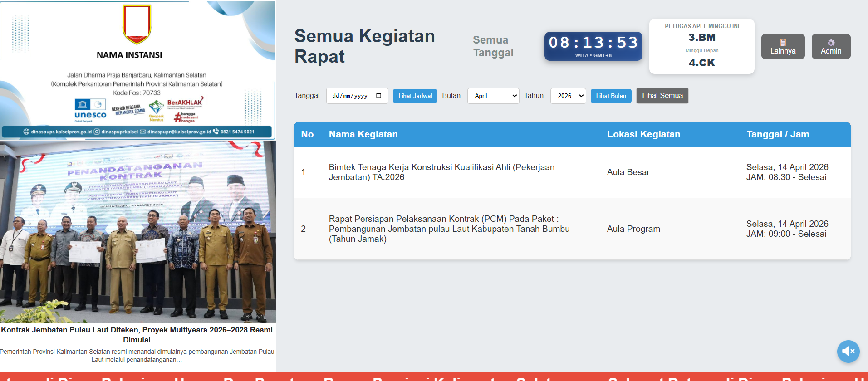Click the Nama Kegiatan column header
This screenshot has height=381, width=868.
363,134
